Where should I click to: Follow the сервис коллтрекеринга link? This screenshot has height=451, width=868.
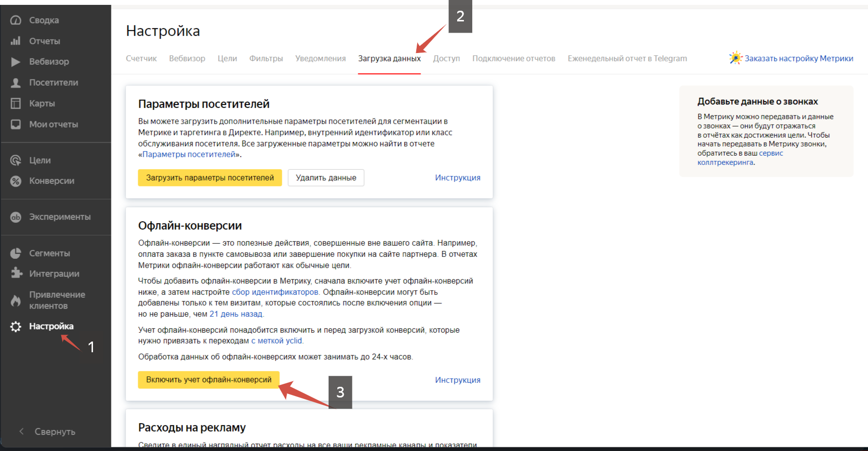click(x=740, y=158)
